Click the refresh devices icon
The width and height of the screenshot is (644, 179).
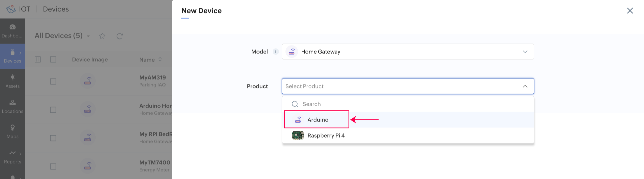pyautogui.click(x=119, y=36)
